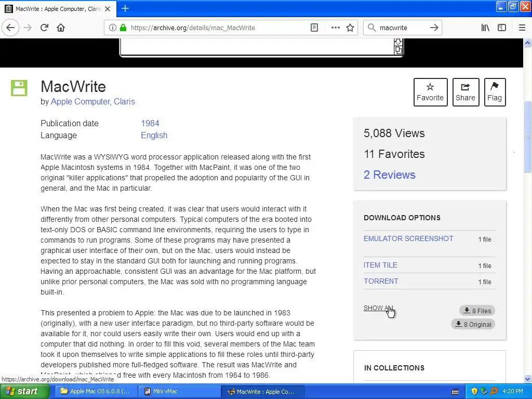Click emulator window scroll arrow icon
This screenshot has height=399, width=532.
398,42
